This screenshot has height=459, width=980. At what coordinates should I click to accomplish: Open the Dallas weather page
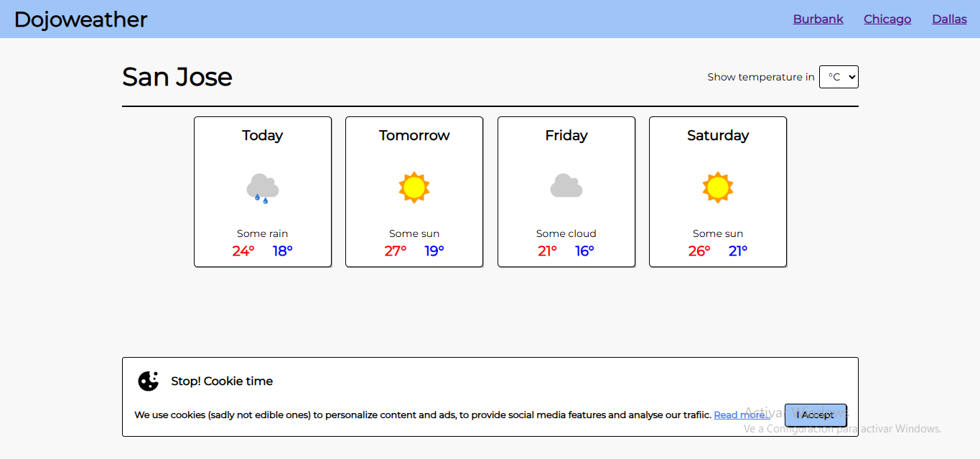click(949, 19)
